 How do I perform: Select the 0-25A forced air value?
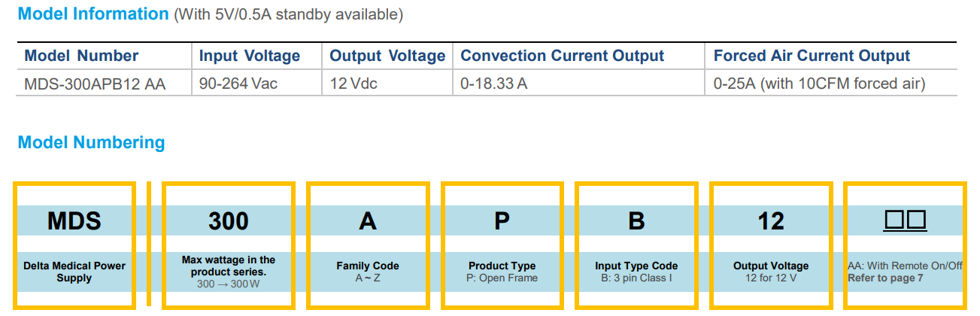coord(819,84)
